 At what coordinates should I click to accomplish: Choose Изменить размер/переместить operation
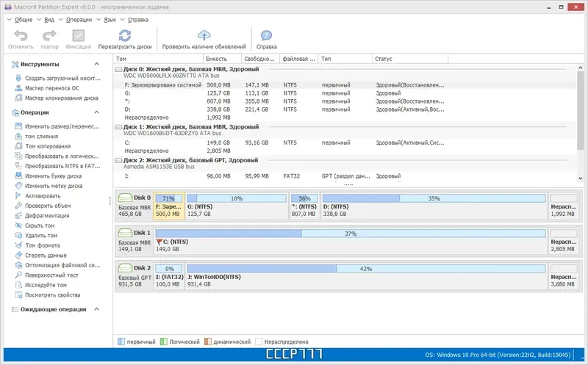pos(57,126)
